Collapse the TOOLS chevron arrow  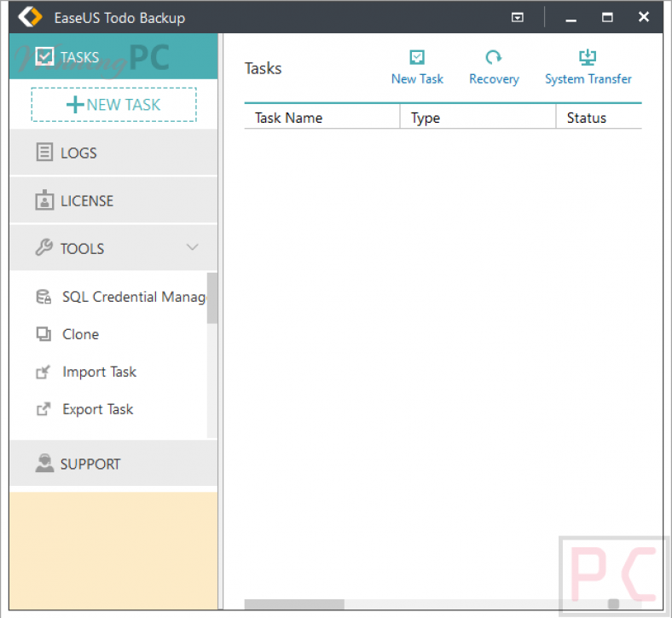coord(192,247)
